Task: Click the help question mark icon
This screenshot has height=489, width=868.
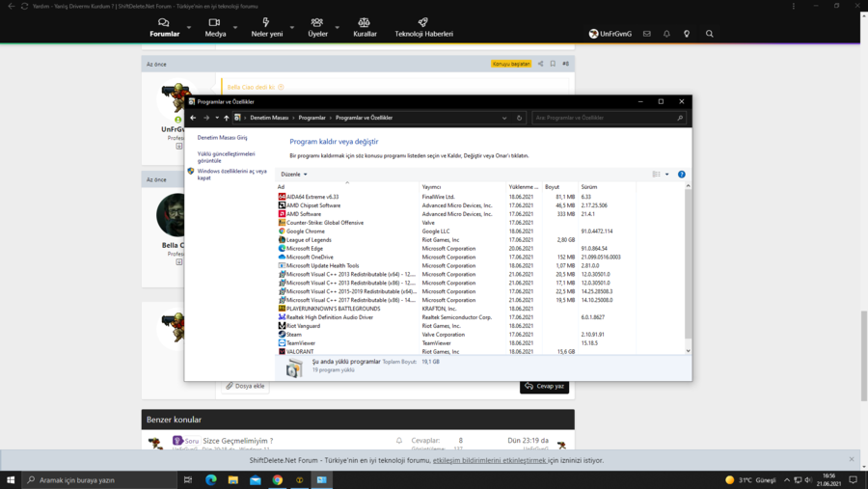Action: point(681,175)
